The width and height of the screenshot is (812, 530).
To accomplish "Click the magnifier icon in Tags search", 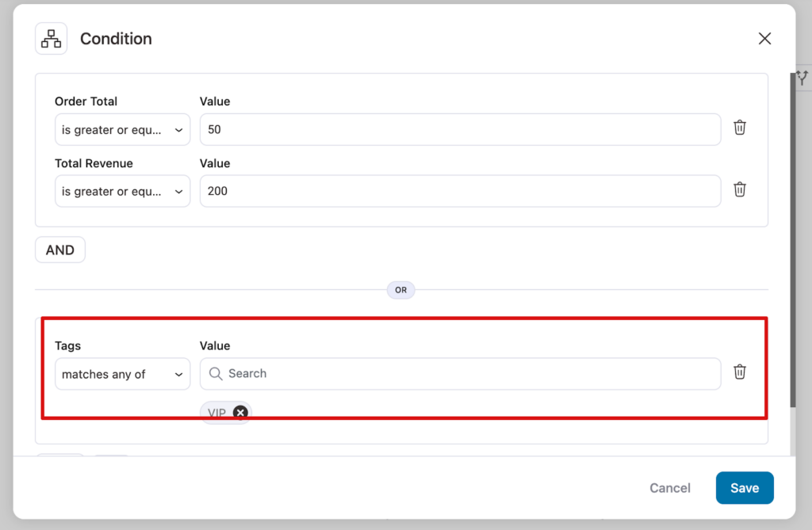I will click(x=216, y=374).
